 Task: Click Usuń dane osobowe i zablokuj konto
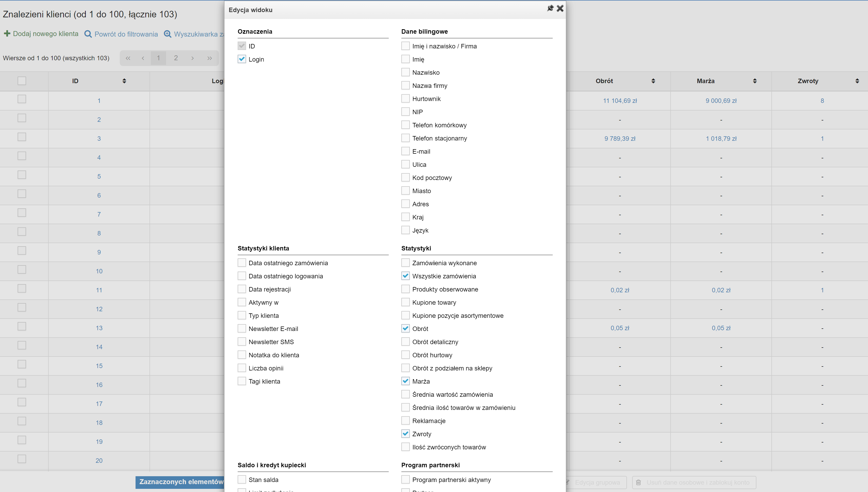694,483
